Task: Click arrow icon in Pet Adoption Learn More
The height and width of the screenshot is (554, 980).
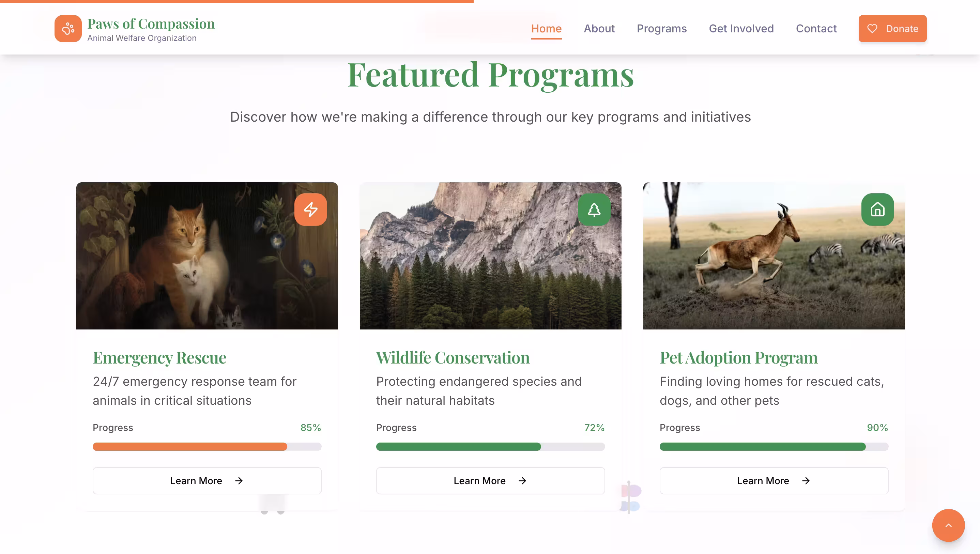Action: point(806,480)
